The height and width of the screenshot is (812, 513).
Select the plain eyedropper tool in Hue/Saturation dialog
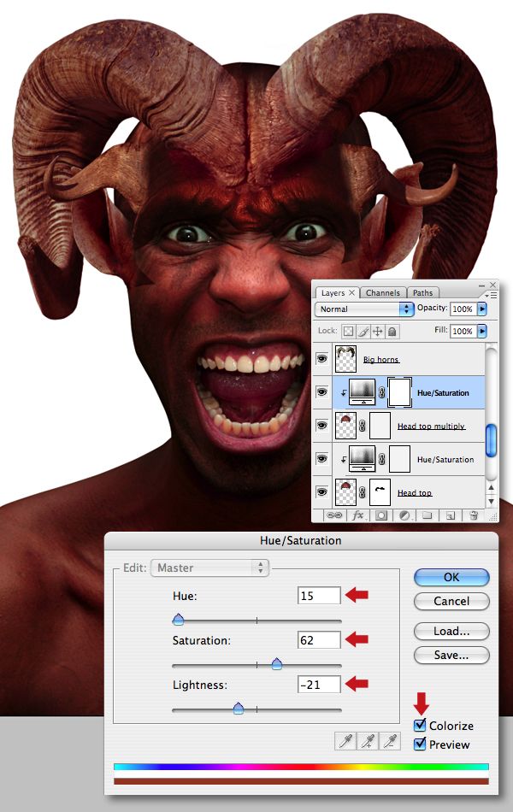point(345,742)
